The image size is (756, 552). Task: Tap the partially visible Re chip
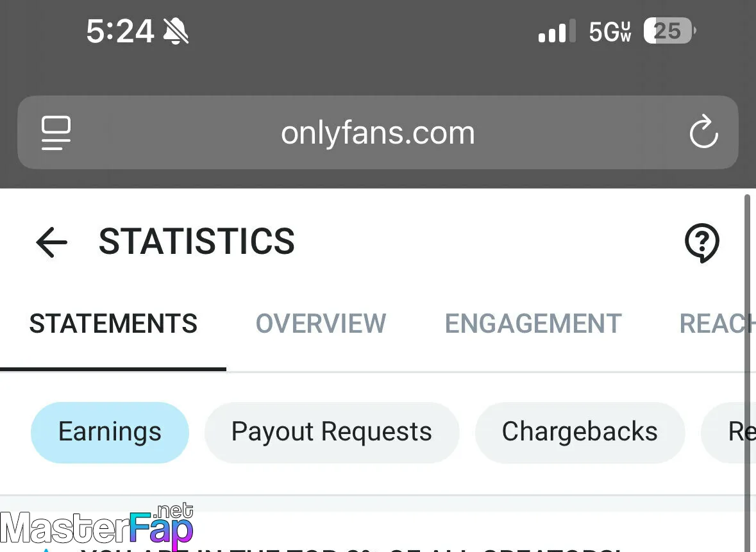click(x=731, y=432)
